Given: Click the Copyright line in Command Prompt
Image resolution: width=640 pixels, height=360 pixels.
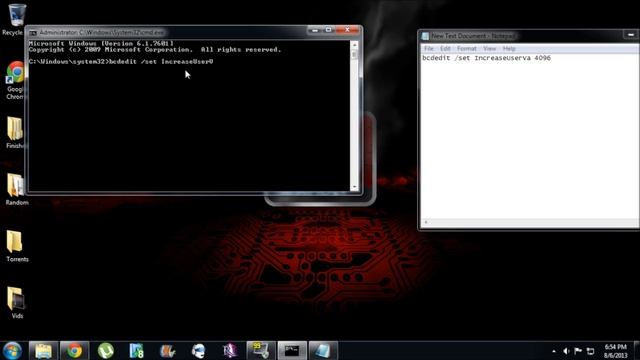Looking at the screenshot, I should coord(155,50).
